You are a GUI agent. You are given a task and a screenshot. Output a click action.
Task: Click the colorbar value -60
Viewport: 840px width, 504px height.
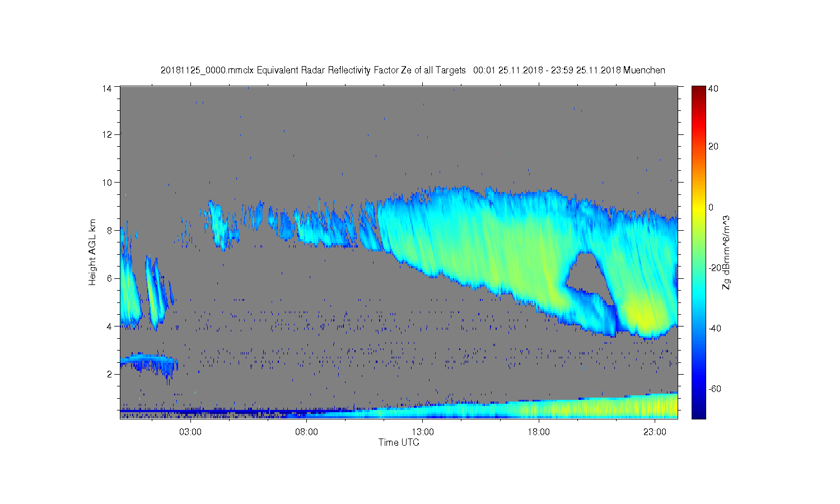(x=715, y=389)
